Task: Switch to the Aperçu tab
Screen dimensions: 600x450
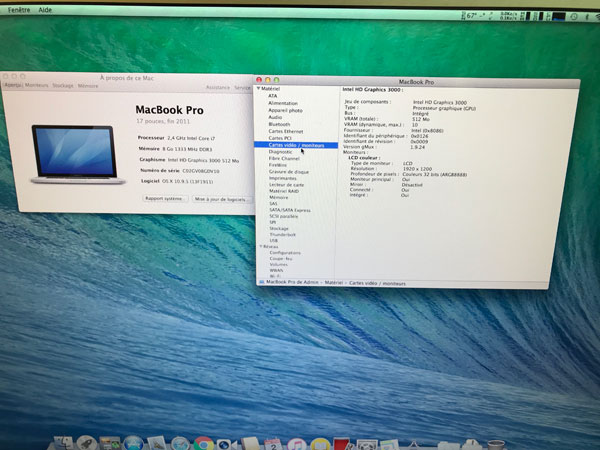Action: 13,85
